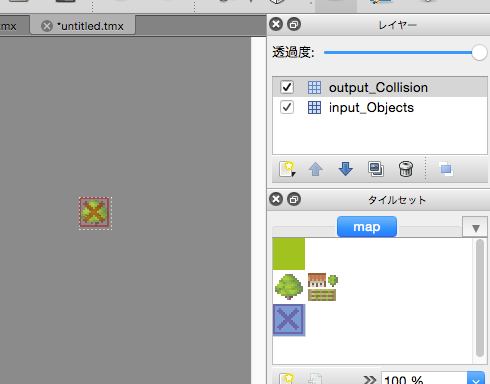Delete layer using the trash can icon

pyautogui.click(x=406, y=169)
